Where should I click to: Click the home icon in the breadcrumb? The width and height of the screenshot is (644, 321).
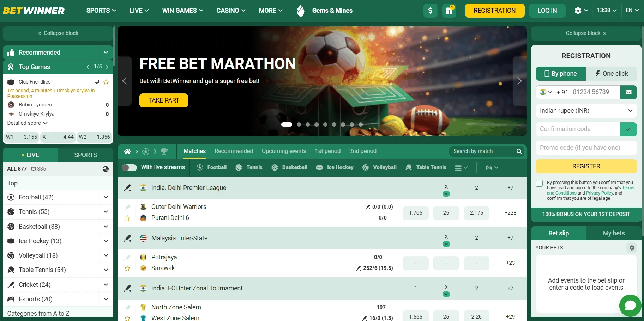127,151
